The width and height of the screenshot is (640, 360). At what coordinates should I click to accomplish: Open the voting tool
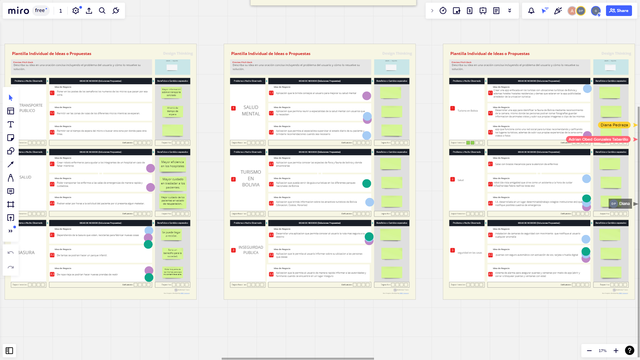point(456,11)
